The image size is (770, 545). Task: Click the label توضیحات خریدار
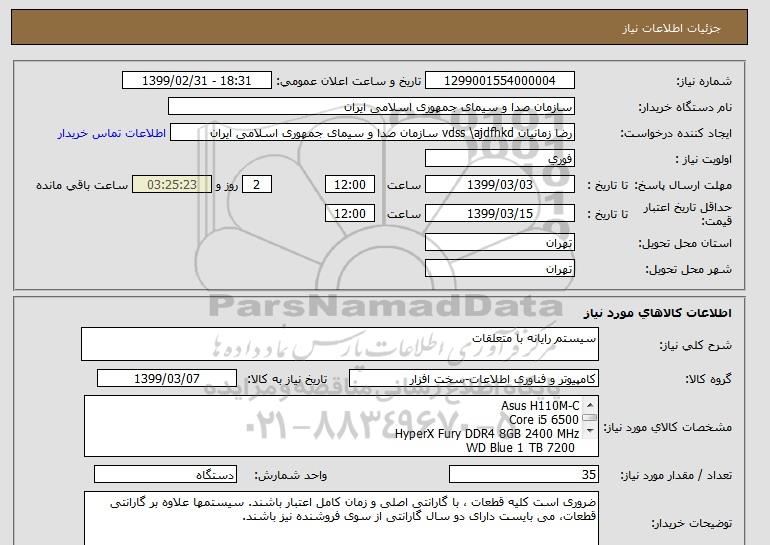[x=691, y=523]
